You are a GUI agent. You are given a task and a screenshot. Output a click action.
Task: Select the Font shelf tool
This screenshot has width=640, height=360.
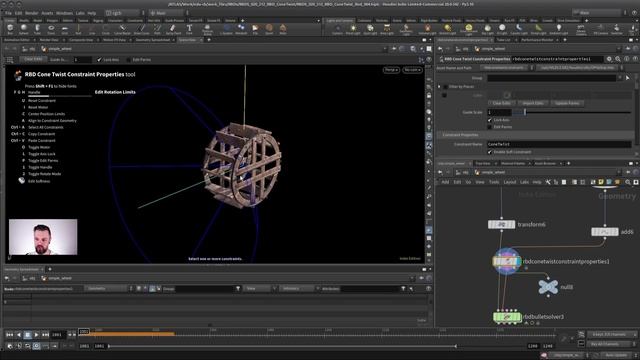tap(189, 29)
